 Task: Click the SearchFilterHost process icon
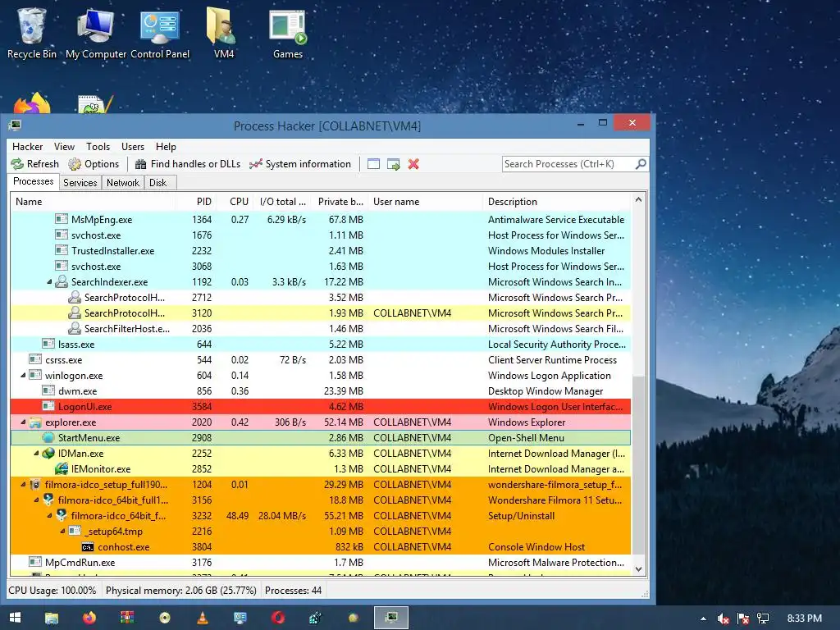click(x=75, y=328)
